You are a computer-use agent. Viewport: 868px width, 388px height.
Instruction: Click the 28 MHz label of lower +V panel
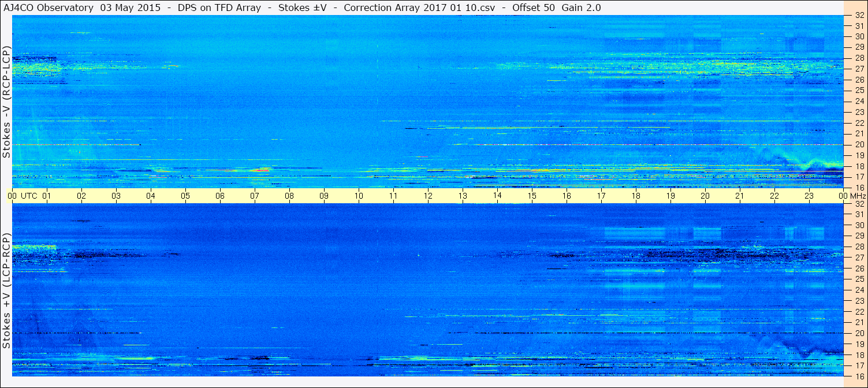pyautogui.click(x=859, y=247)
